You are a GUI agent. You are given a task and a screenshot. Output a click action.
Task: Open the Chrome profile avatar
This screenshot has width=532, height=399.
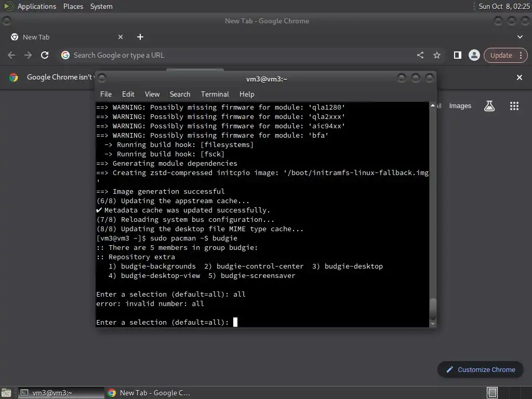click(x=474, y=55)
